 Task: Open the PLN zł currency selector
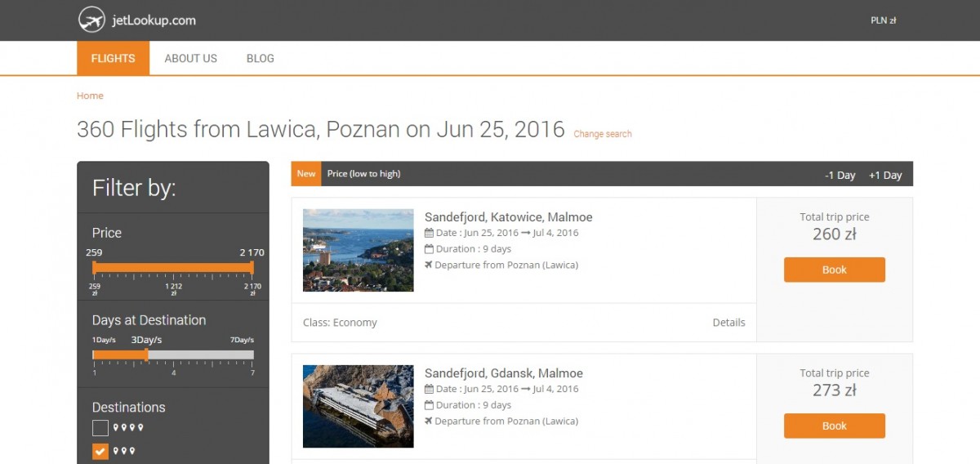point(883,20)
